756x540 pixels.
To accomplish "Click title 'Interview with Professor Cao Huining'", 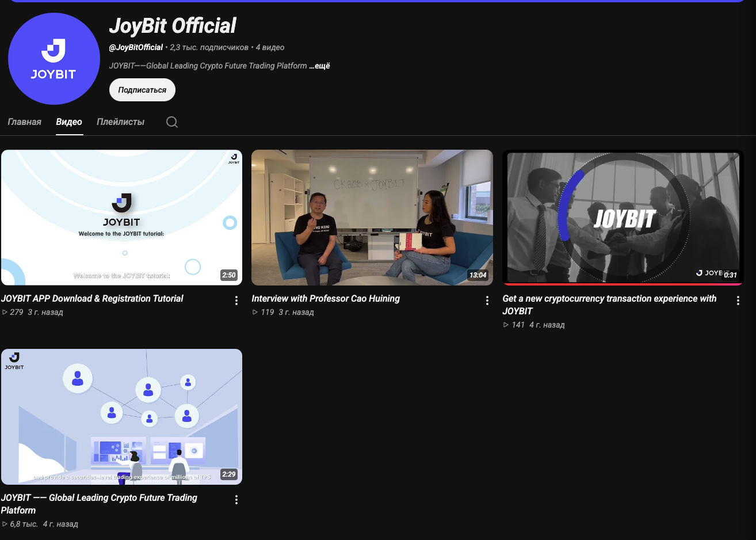I will (x=326, y=299).
